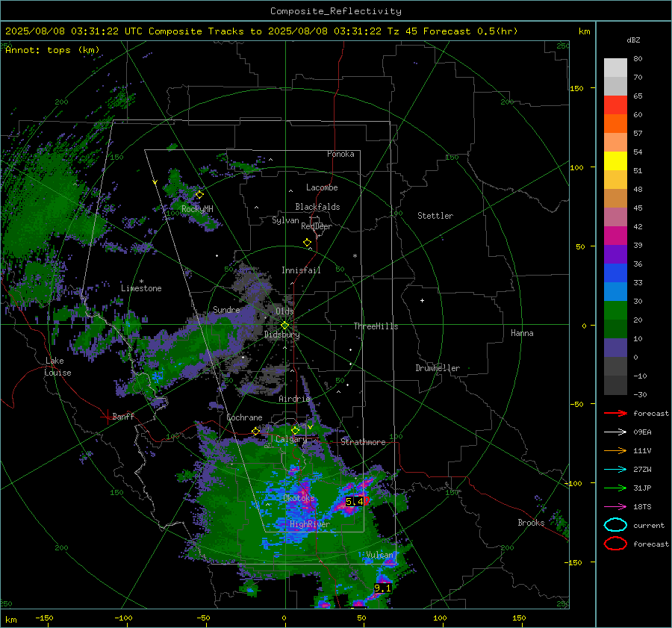Click the Annot: tops (km) label

52,50
